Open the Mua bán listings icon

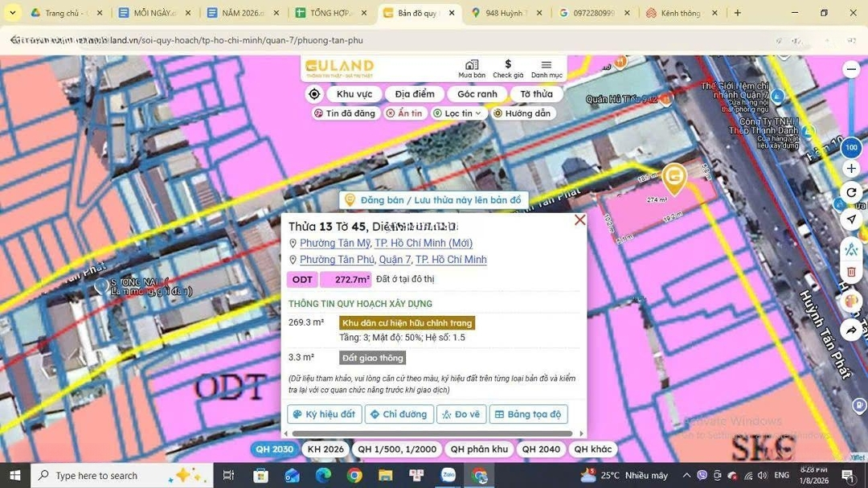pos(472,68)
